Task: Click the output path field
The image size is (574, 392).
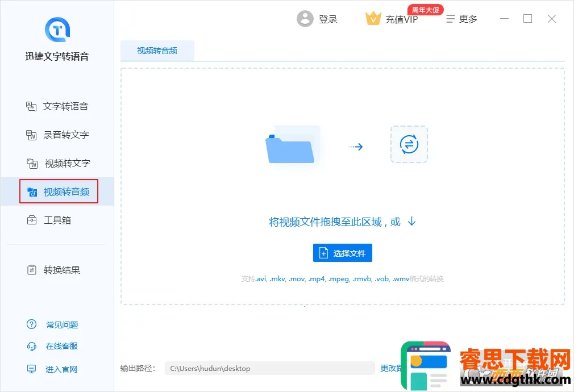Action: 269,368
